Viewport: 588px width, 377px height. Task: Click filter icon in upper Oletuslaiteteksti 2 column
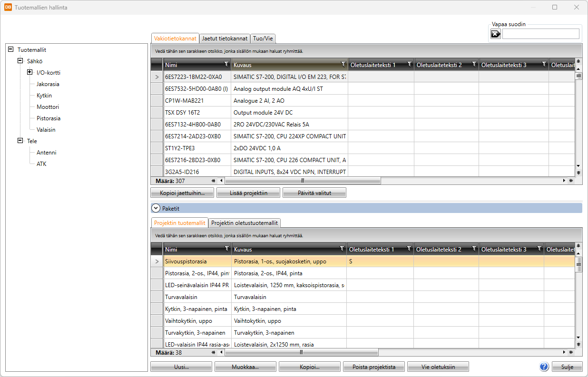point(474,64)
